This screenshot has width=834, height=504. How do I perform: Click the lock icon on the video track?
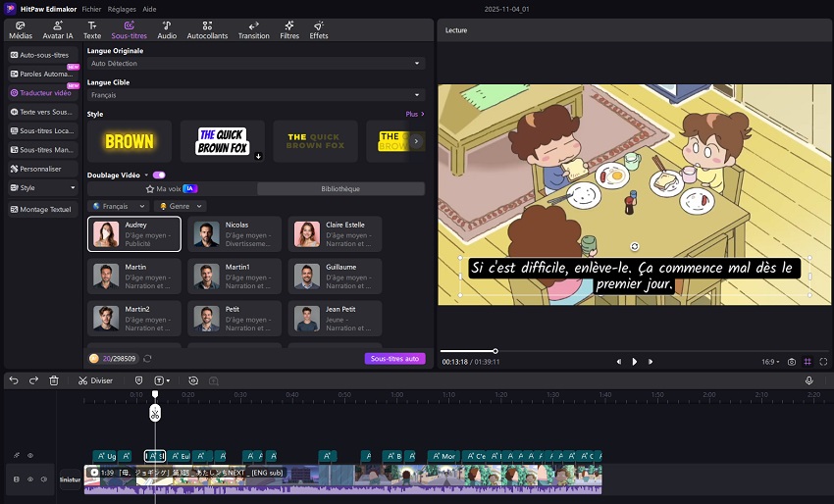pyautogui.click(x=17, y=479)
